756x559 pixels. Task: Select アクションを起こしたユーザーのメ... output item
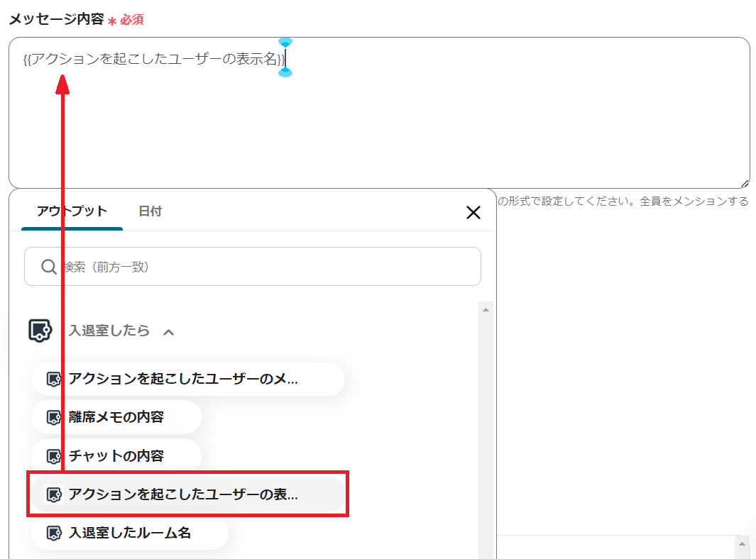[187, 379]
